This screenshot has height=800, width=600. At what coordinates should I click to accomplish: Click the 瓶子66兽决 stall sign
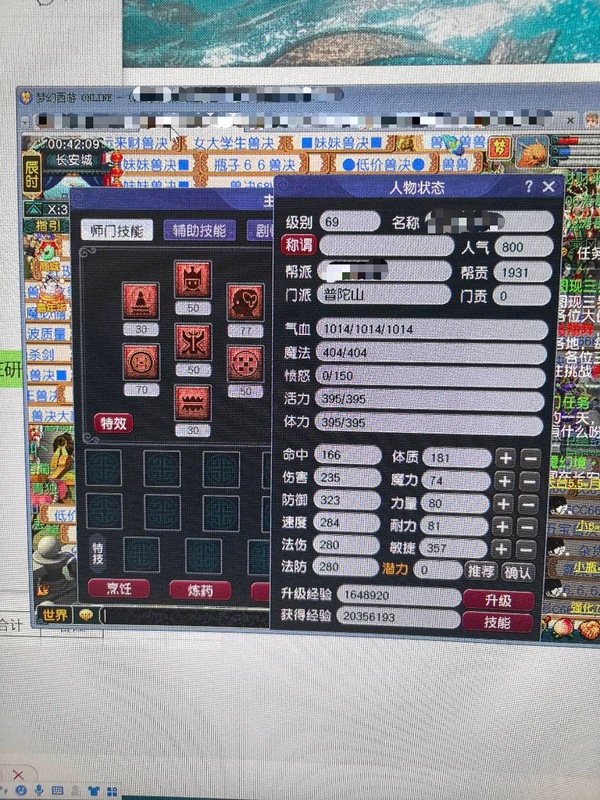[x=255, y=165]
